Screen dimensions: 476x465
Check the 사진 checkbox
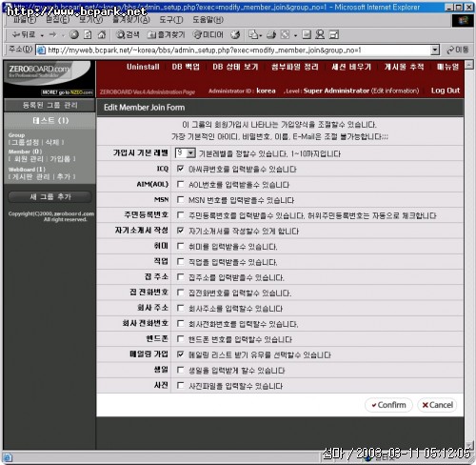tap(180, 386)
